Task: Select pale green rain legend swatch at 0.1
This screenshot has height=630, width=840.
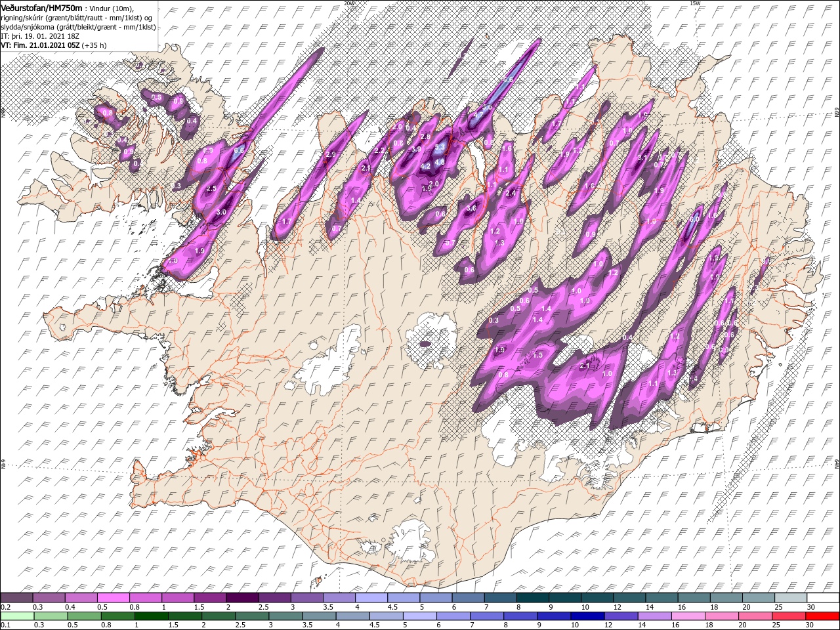Action: pyautogui.click(x=17, y=616)
